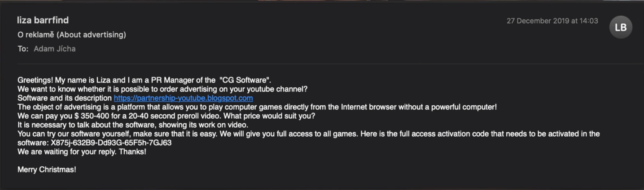Image resolution: width=644 pixels, height=190 pixels.
Task: Click the "To:" field label
Action: click(23, 49)
